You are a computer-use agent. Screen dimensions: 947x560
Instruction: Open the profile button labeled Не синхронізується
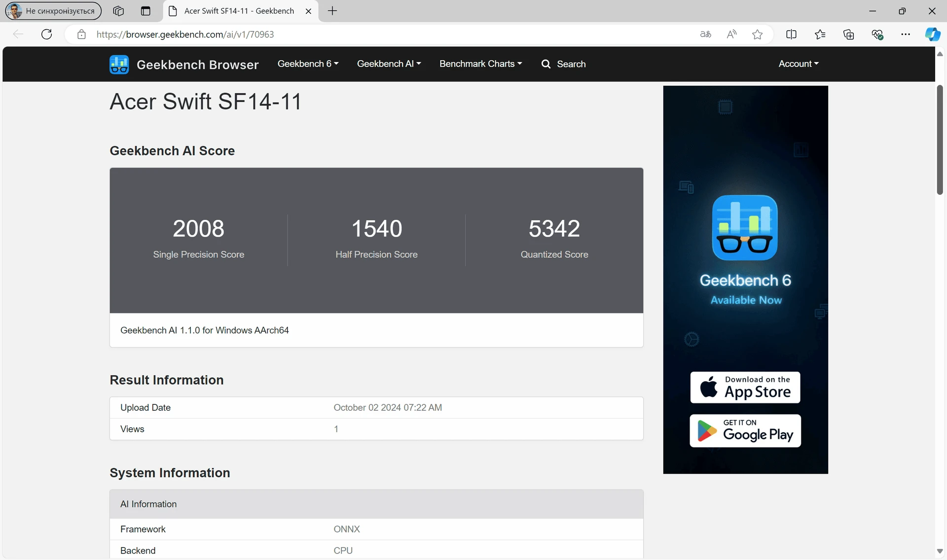[53, 11]
